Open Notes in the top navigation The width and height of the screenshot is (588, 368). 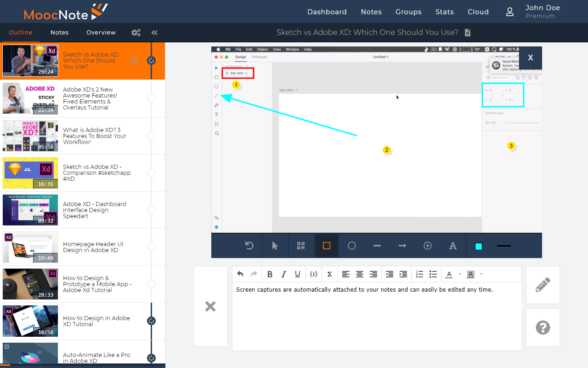tap(371, 12)
